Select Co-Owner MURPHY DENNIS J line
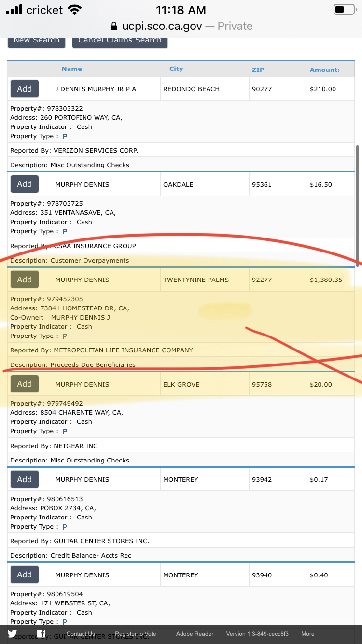The width and height of the screenshot is (362, 644). (x=60, y=317)
